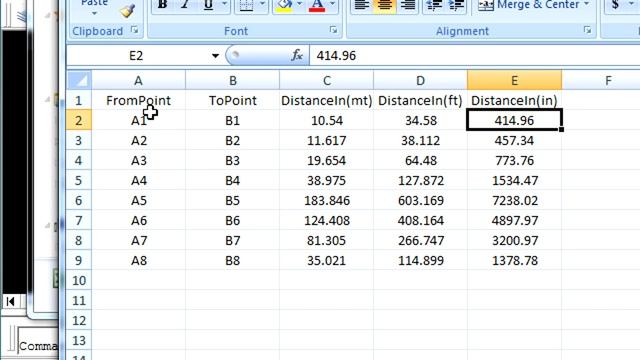Screen dimensions: 640x360
Task: Select row 13 header
Action: tap(79, 340)
